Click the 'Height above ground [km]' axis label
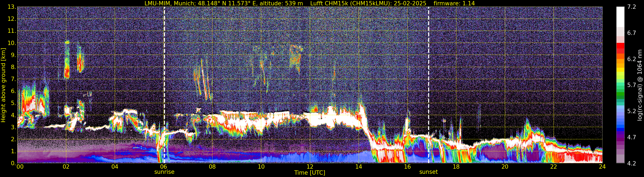The height and width of the screenshot is (177, 644). point(3,85)
